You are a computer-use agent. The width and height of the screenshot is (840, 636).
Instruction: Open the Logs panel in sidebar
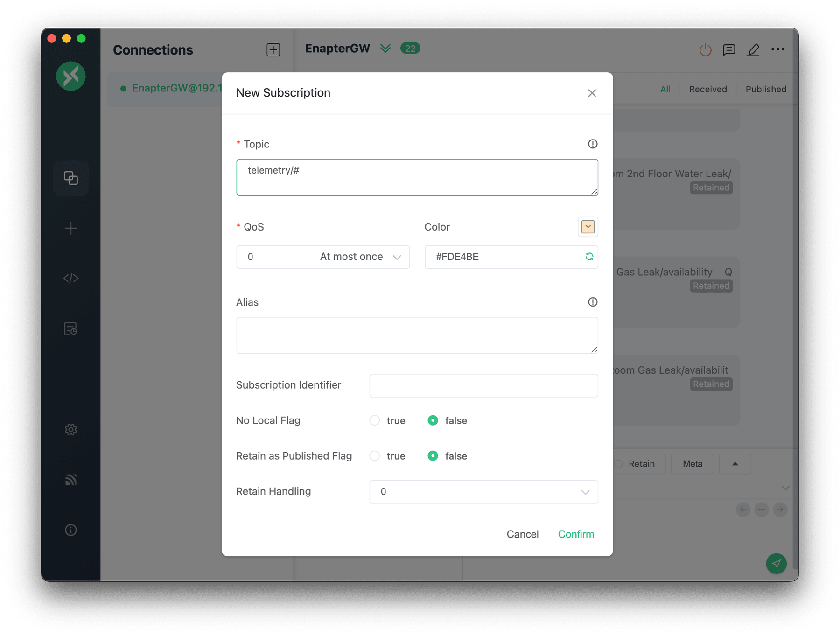tap(70, 328)
